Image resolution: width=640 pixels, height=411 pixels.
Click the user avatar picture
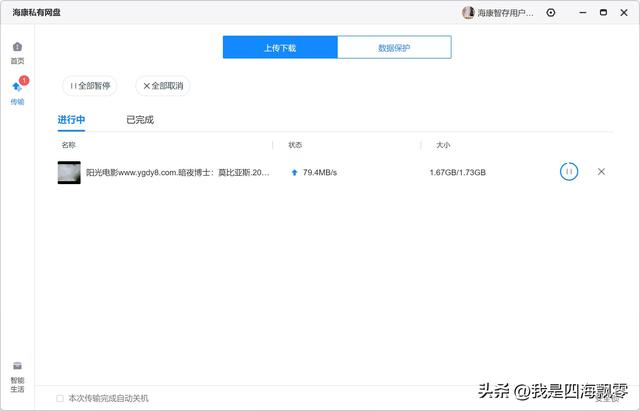click(468, 13)
